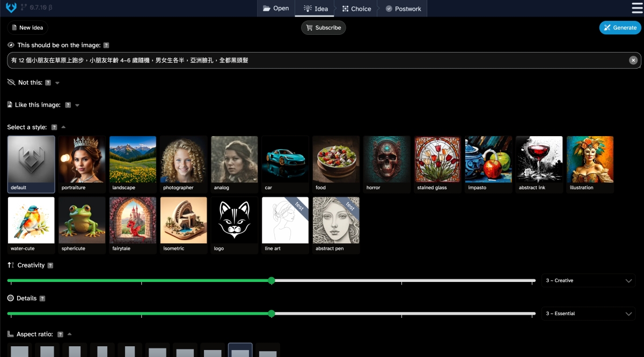Click the help icon next to Creativity

pyautogui.click(x=50, y=265)
